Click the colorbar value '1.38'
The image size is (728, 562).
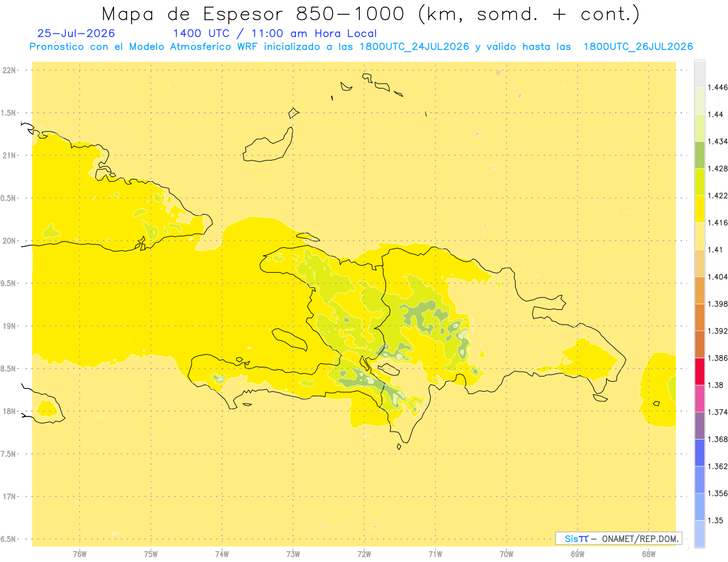click(716, 385)
